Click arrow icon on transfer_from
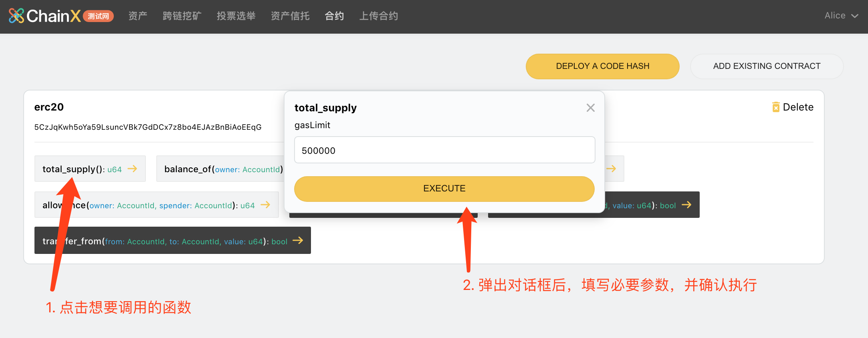868x338 pixels. tap(298, 241)
